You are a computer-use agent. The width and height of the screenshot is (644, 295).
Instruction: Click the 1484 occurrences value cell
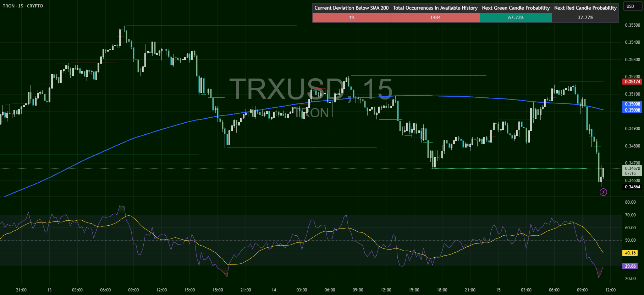(435, 17)
